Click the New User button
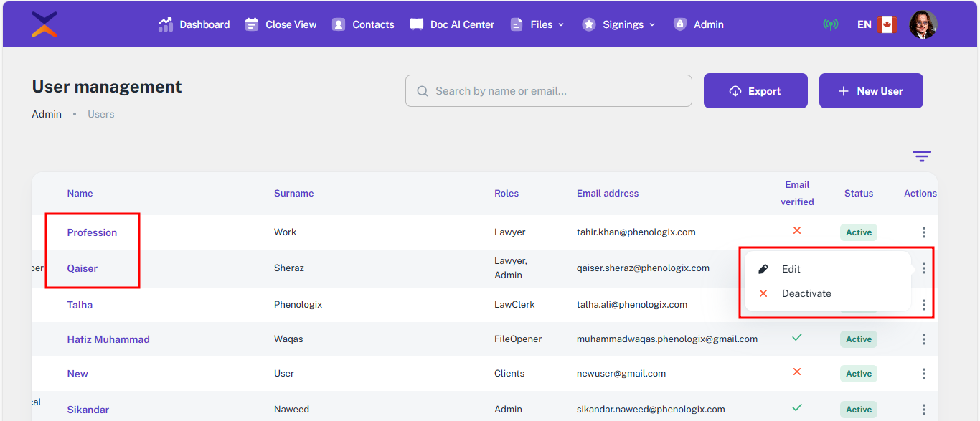 point(871,91)
